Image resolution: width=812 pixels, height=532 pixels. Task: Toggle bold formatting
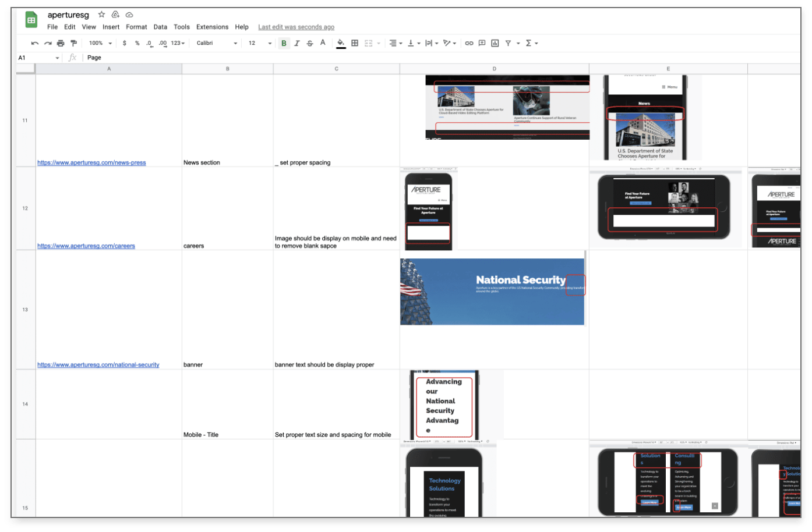tap(284, 43)
